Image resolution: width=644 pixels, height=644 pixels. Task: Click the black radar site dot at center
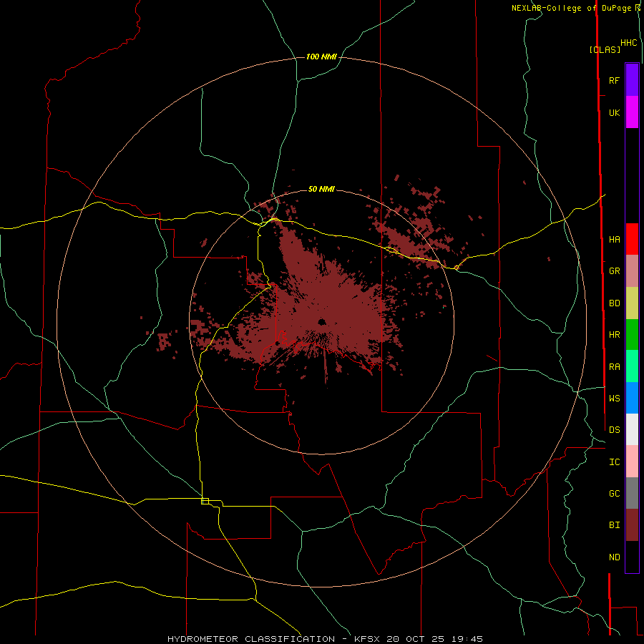321,321
